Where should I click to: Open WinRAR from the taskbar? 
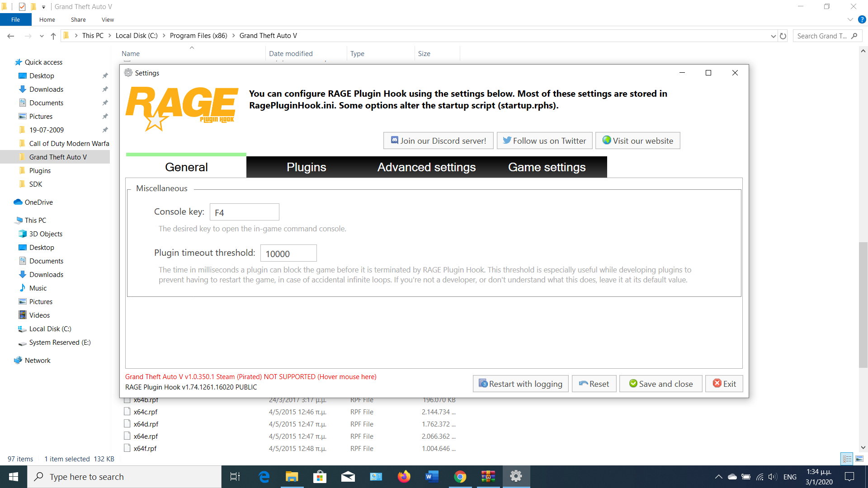click(488, 477)
